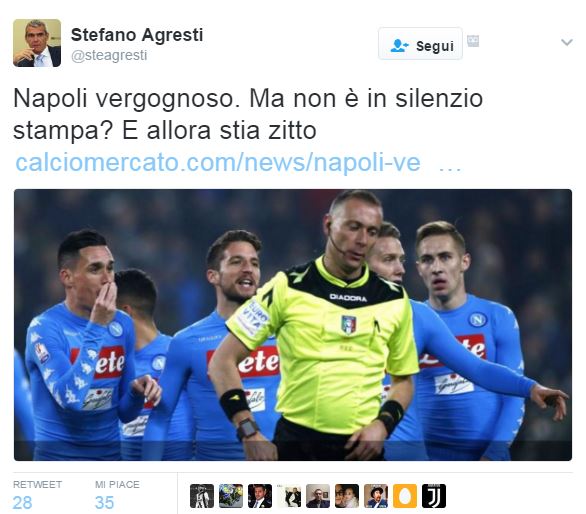
Task: View the 28 retweets list
Action: point(37,495)
